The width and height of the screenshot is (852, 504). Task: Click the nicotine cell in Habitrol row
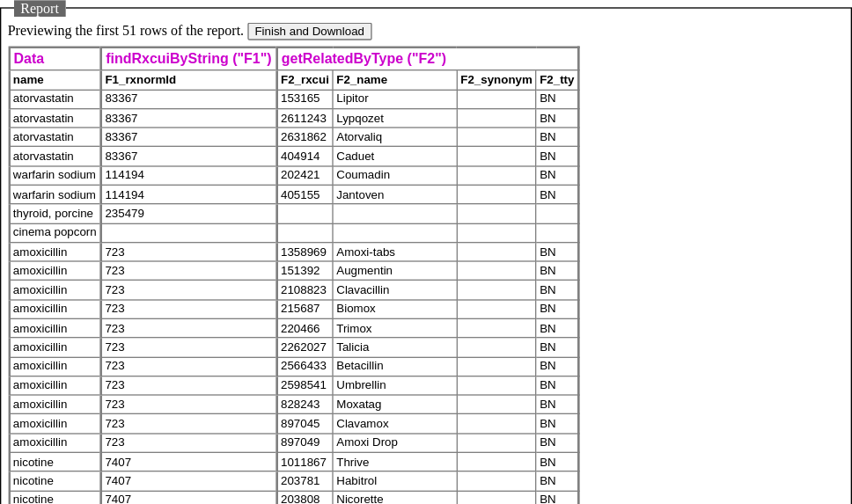point(55,481)
